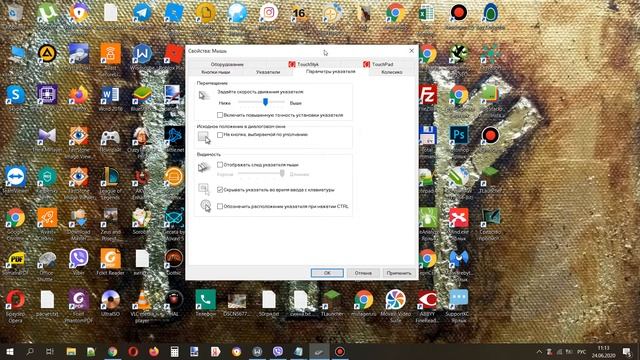Switch to the TouchStyk tab

point(303,64)
